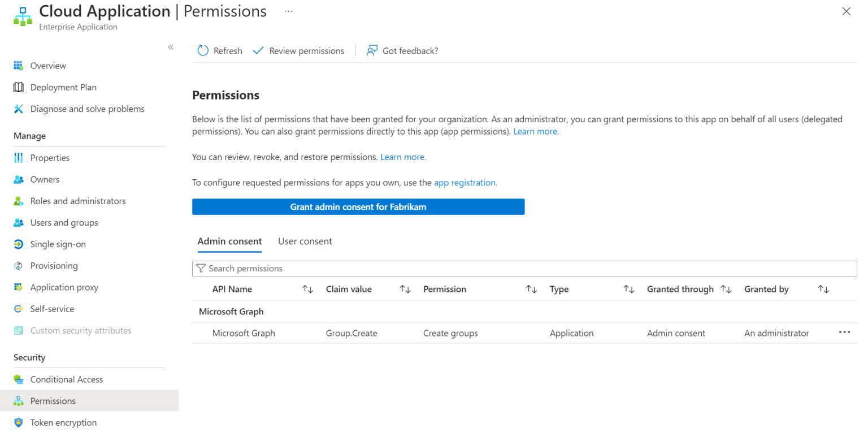Sort the table by Claim value
Viewport: 868px width, 436px height.
[x=405, y=290]
